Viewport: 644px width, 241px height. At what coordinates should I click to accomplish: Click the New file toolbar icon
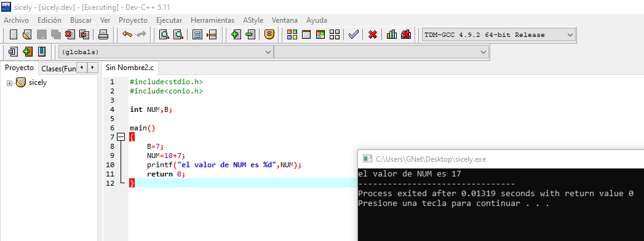point(14,34)
